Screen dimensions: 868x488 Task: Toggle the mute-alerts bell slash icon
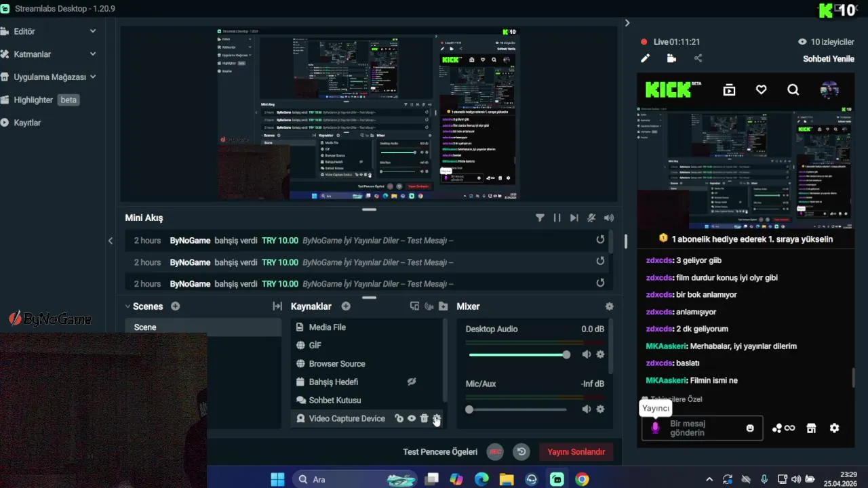591,218
